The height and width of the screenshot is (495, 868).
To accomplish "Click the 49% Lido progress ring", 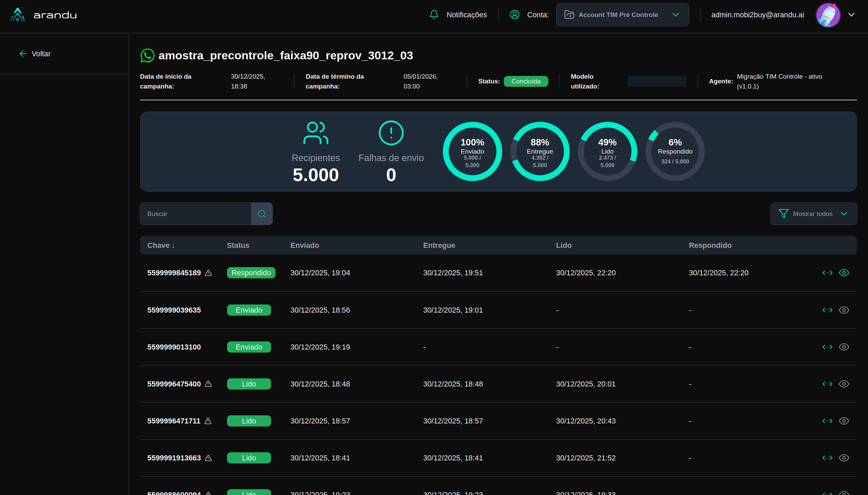I will coord(607,151).
